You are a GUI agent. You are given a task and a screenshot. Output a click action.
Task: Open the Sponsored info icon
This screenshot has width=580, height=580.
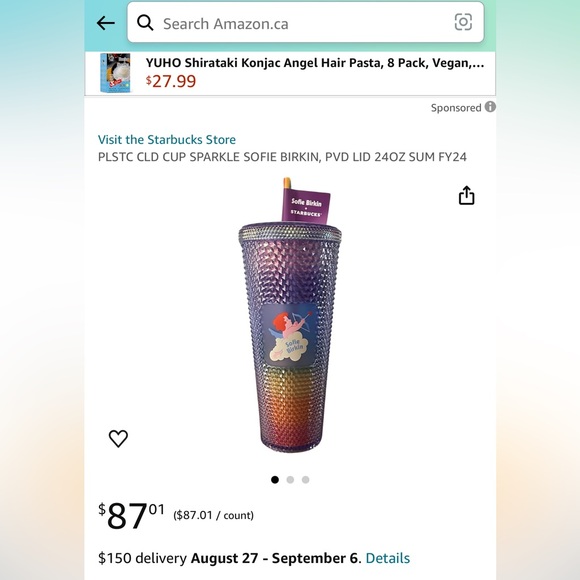[x=490, y=107]
